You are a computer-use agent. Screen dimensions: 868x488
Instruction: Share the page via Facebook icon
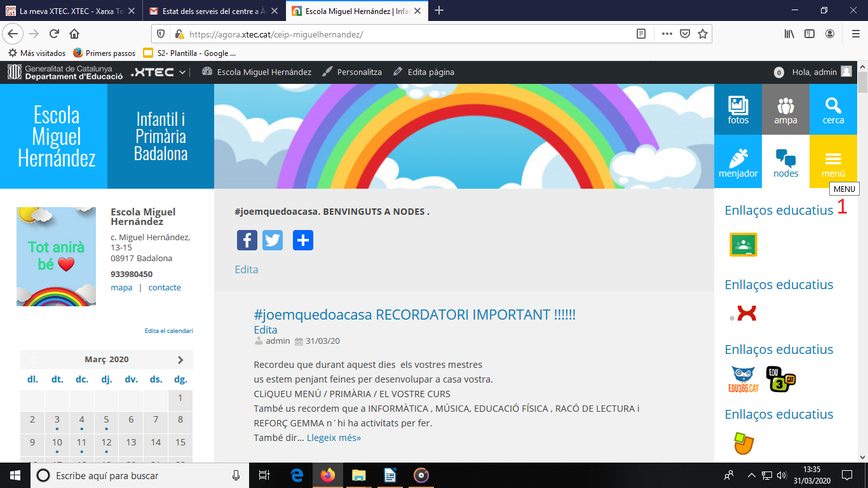pyautogui.click(x=247, y=240)
